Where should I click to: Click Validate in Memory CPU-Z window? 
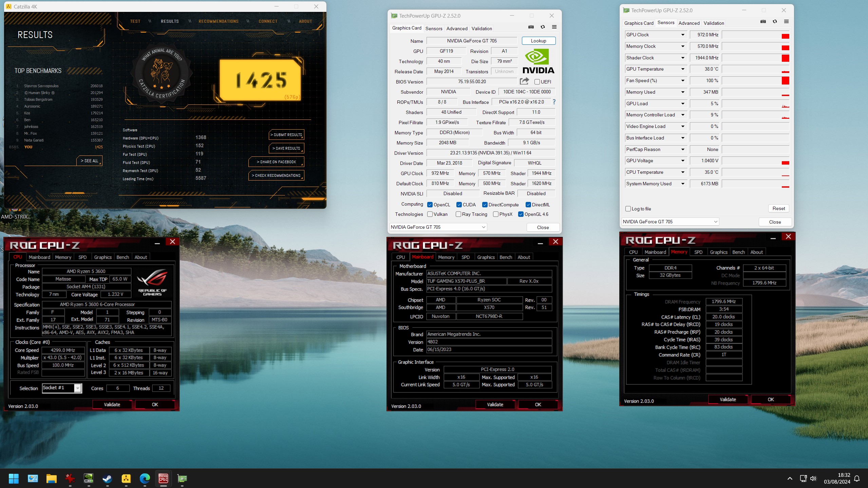[728, 399]
